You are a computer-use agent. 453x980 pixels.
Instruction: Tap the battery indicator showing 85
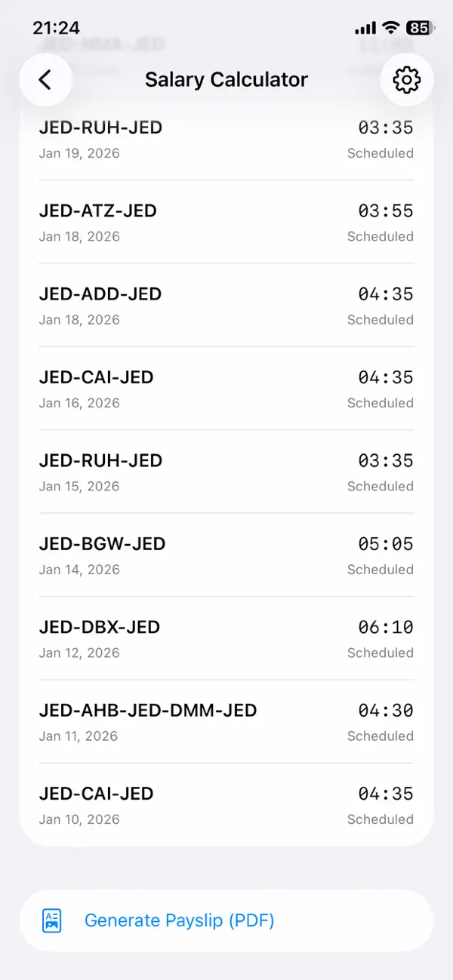(416, 27)
